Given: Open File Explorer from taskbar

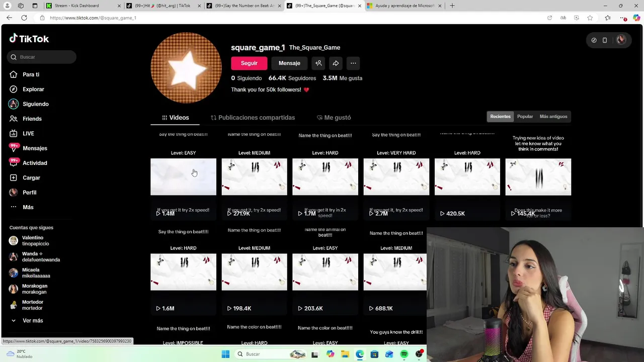Looking at the screenshot, I should coord(345,354).
